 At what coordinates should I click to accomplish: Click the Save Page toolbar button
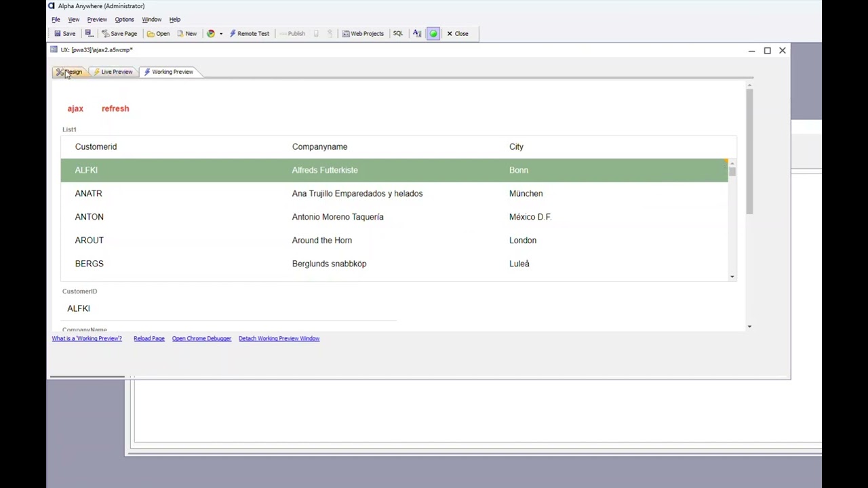(119, 33)
